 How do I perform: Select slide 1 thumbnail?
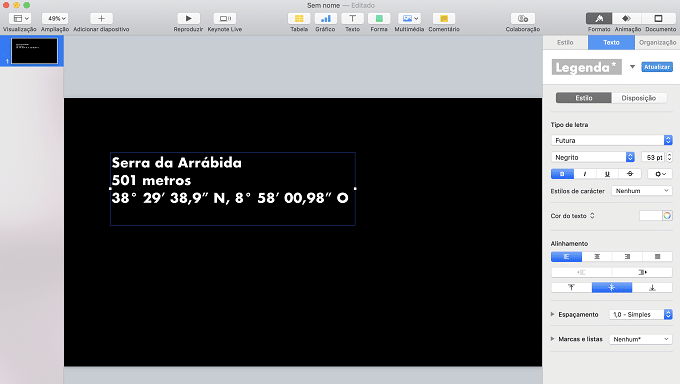(x=34, y=51)
